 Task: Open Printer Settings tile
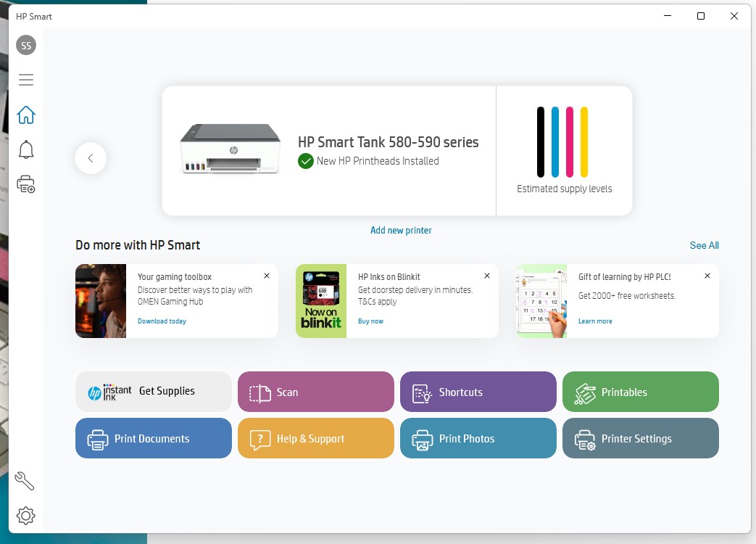641,438
